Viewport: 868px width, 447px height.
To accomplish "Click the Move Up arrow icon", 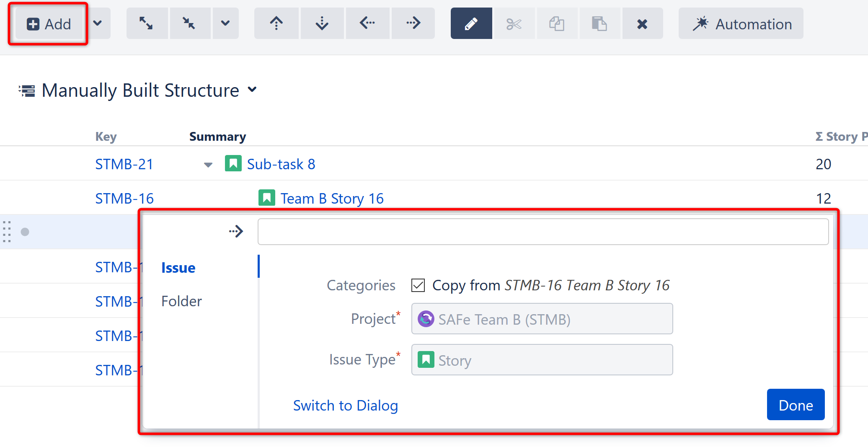I will [276, 23].
